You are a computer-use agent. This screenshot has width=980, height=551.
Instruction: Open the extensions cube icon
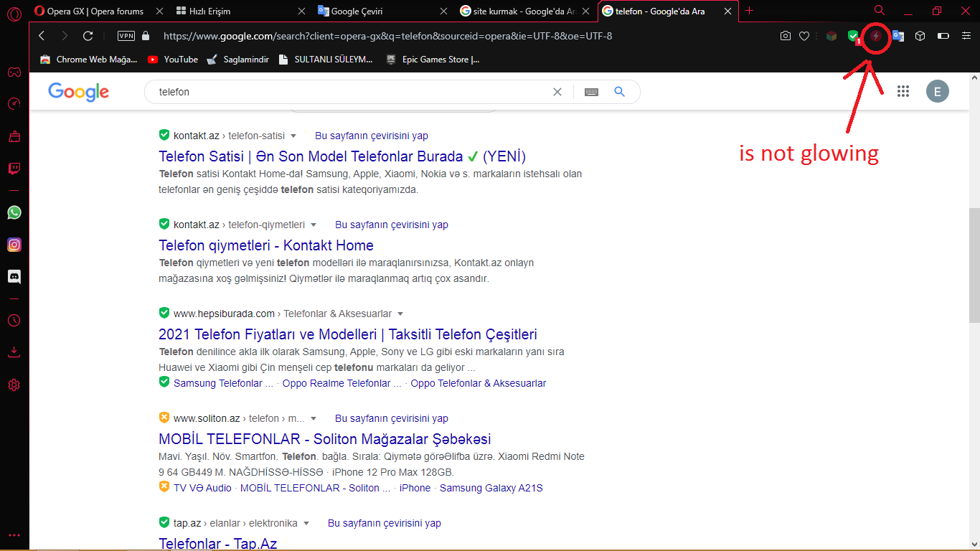(920, 36)
